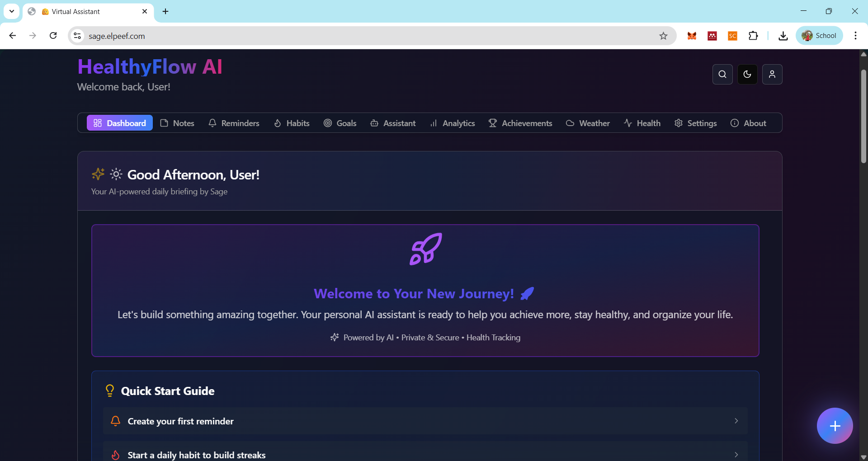This screenshot has width=868, height=461.
Task: Open the School profile button
Action: [x=819, y=36]
